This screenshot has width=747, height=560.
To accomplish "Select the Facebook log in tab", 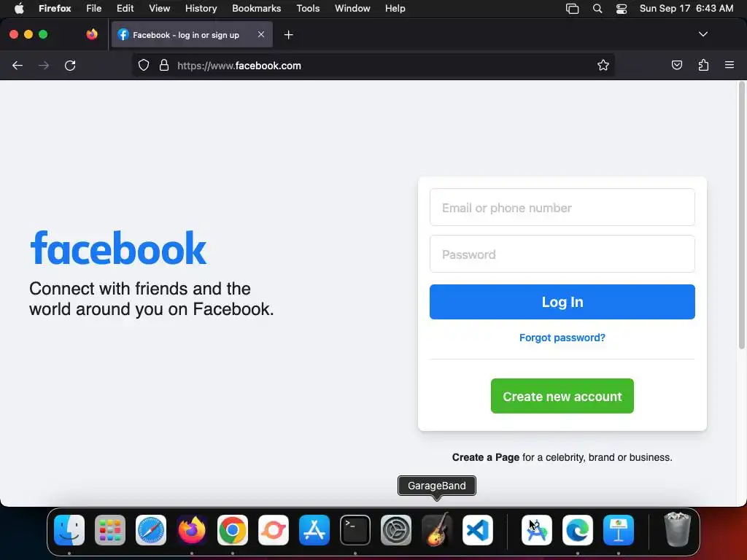I will pos(192,35).
